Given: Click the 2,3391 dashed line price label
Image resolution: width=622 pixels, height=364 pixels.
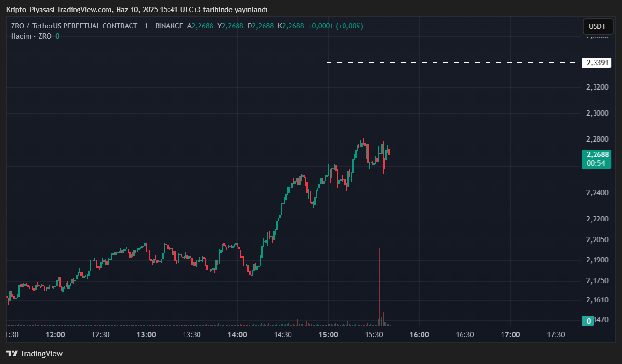Looking at the screenshot, I should point(596,63).
